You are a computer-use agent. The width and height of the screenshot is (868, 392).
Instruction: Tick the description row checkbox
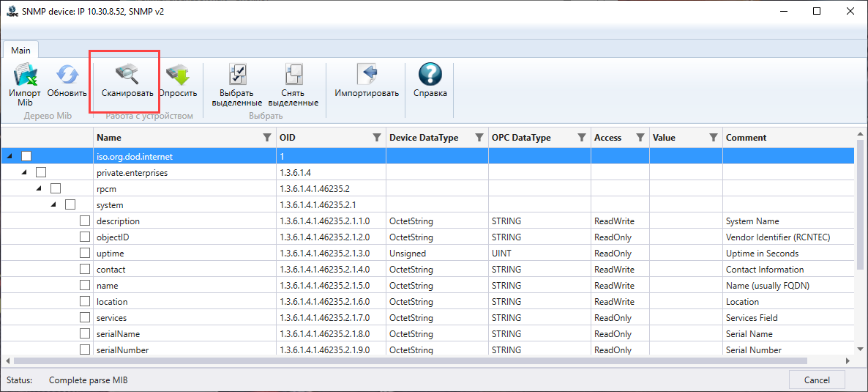tap(85, 221)
